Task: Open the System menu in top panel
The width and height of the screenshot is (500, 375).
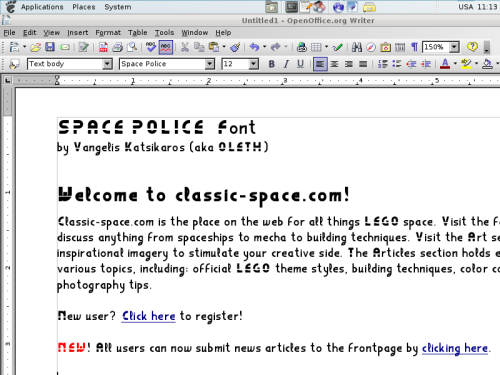Action: tap(118, 7)
